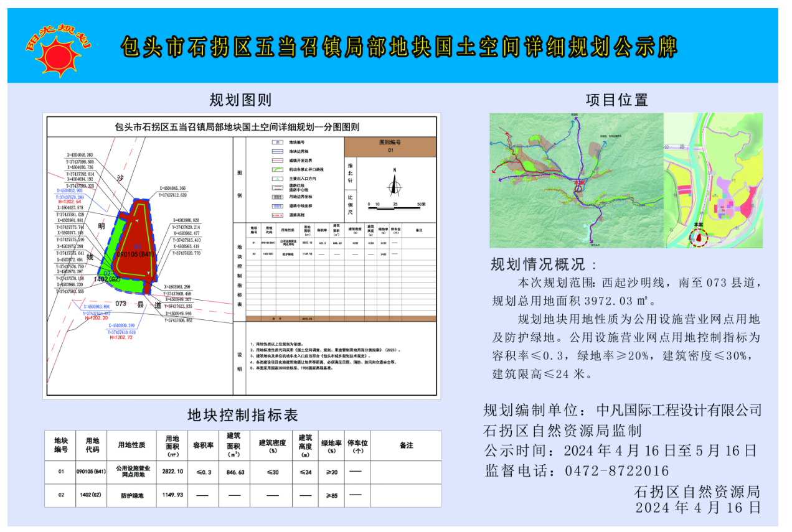Click the 道路中线坐标 blue legend symbol
792x532 pixels.
tap(278, 205)
